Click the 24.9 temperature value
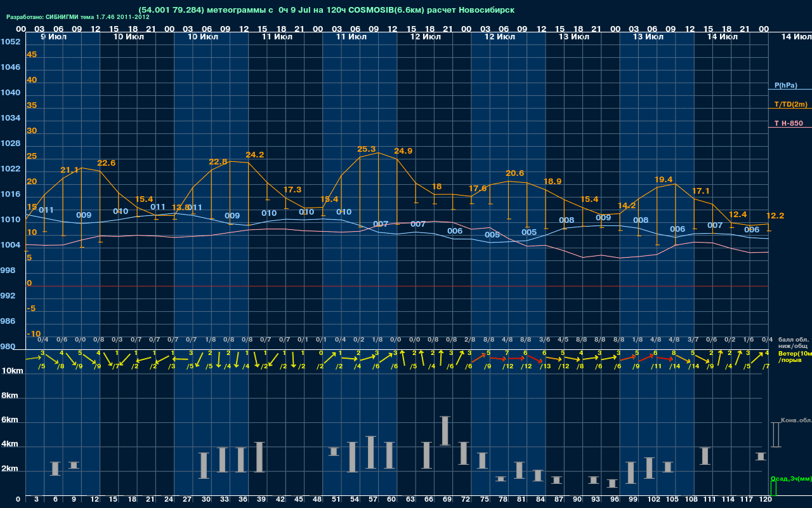Screen dimensions: 812x508 click(x=403, y=151)
